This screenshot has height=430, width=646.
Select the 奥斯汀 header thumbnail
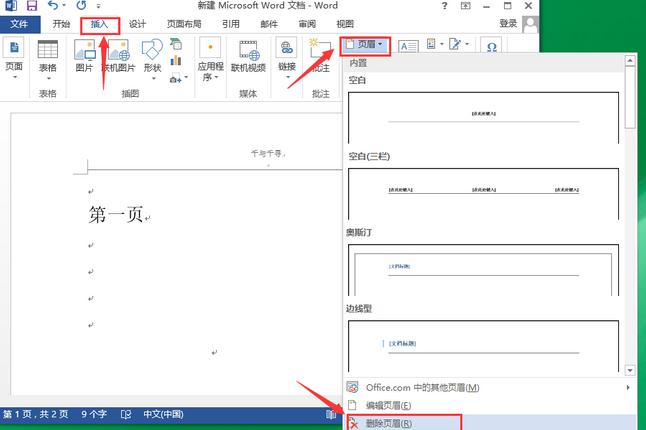(x=483, y=270)
